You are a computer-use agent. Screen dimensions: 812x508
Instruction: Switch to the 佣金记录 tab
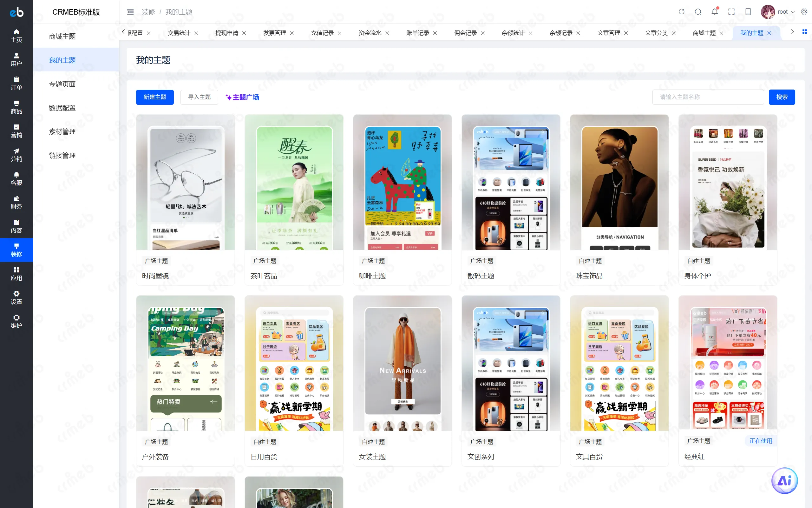465,33
